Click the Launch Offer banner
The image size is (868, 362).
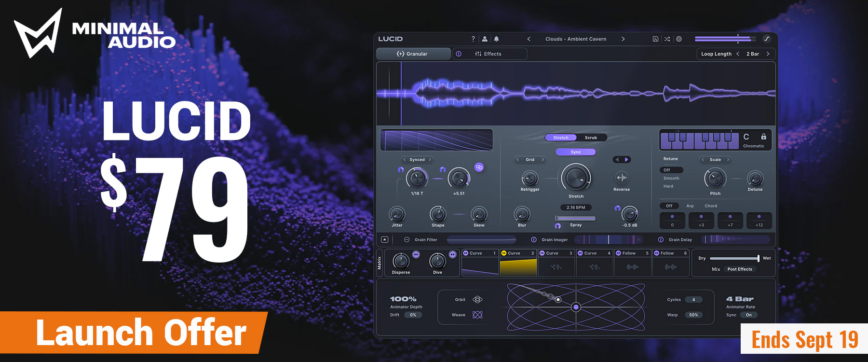pos(134,333)
